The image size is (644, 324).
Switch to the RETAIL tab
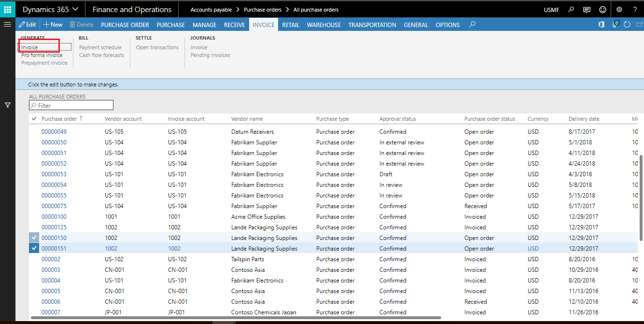pos(291,24)
